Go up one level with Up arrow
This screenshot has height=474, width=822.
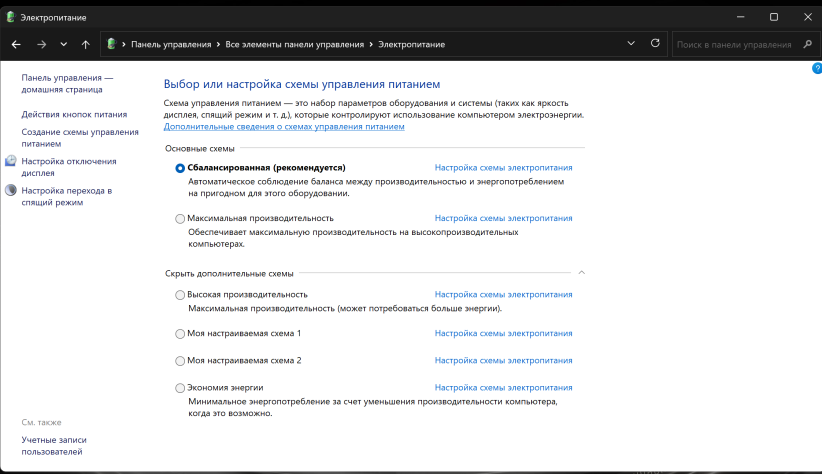pos(85,45)
